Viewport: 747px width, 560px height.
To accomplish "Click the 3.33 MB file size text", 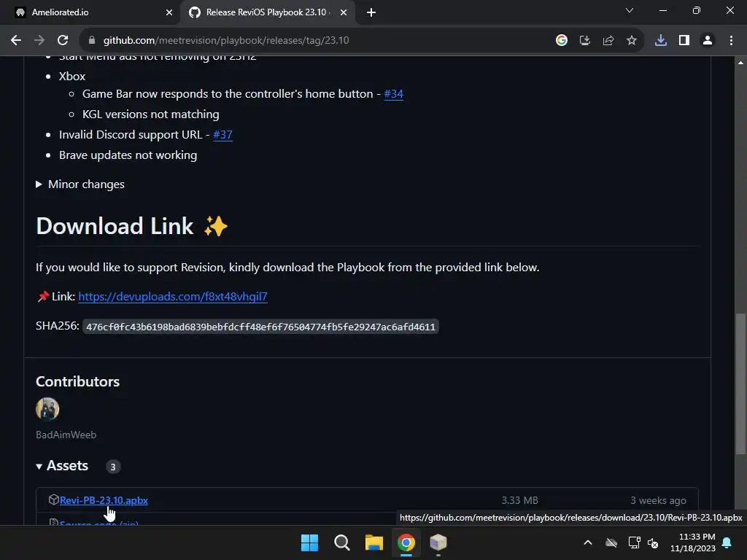I will [519, 500].
